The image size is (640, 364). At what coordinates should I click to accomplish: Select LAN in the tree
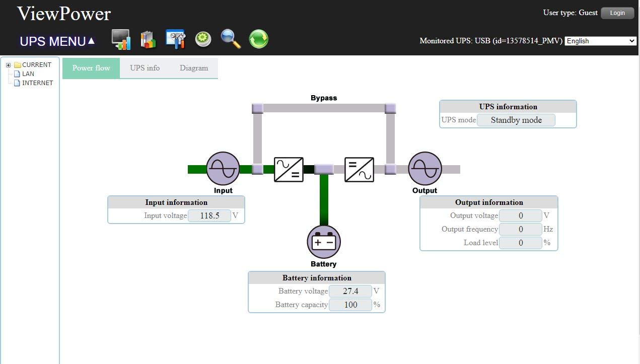[x=28, y=74]
